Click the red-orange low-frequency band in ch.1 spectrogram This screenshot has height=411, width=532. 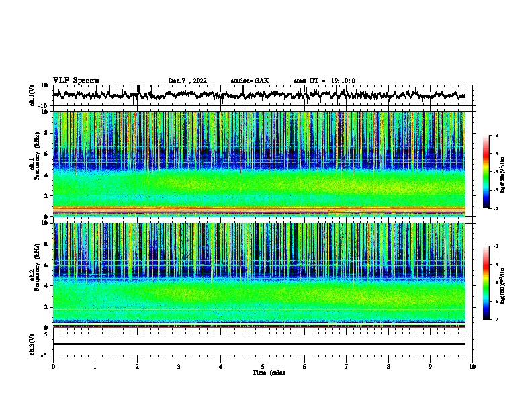point(259,209)
